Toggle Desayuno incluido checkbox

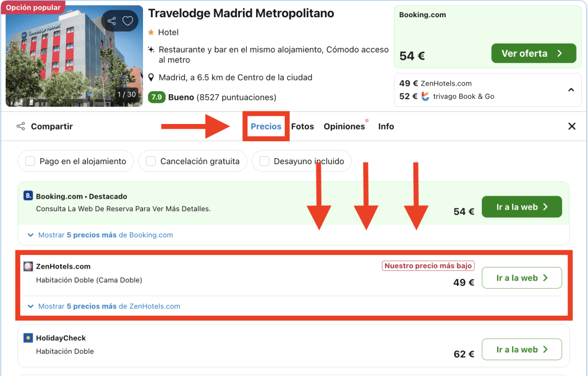pyautogui.click(x=265, y=161)
